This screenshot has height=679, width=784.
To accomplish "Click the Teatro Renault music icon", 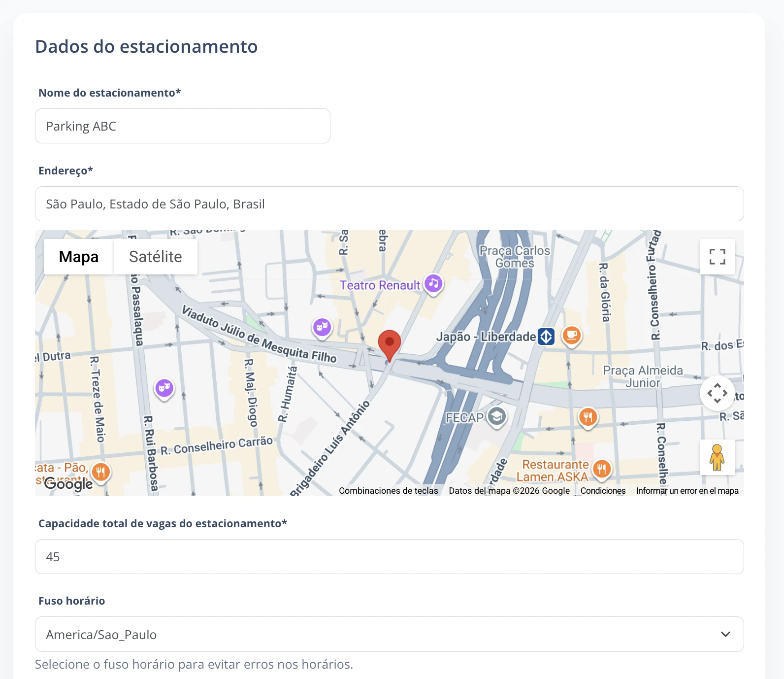I will click(433, 284).
